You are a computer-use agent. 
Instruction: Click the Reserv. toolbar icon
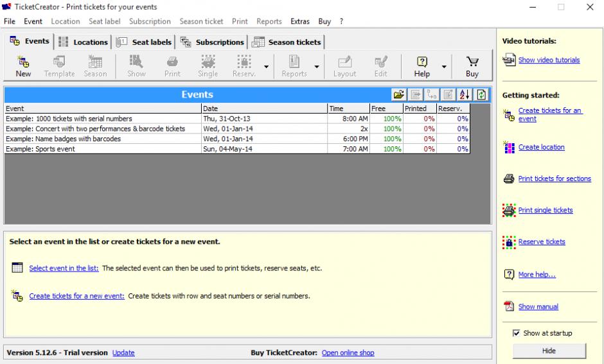coord(244,62)
